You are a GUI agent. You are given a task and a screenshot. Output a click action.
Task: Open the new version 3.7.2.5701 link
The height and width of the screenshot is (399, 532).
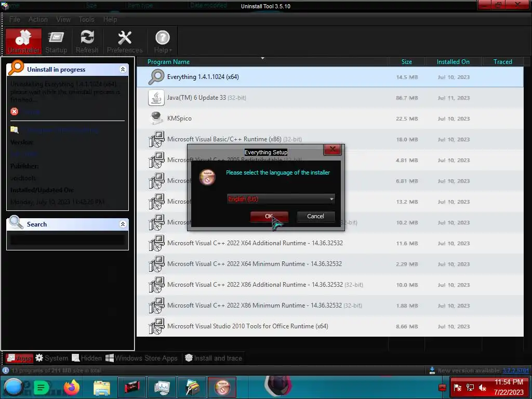coord(516,370)
